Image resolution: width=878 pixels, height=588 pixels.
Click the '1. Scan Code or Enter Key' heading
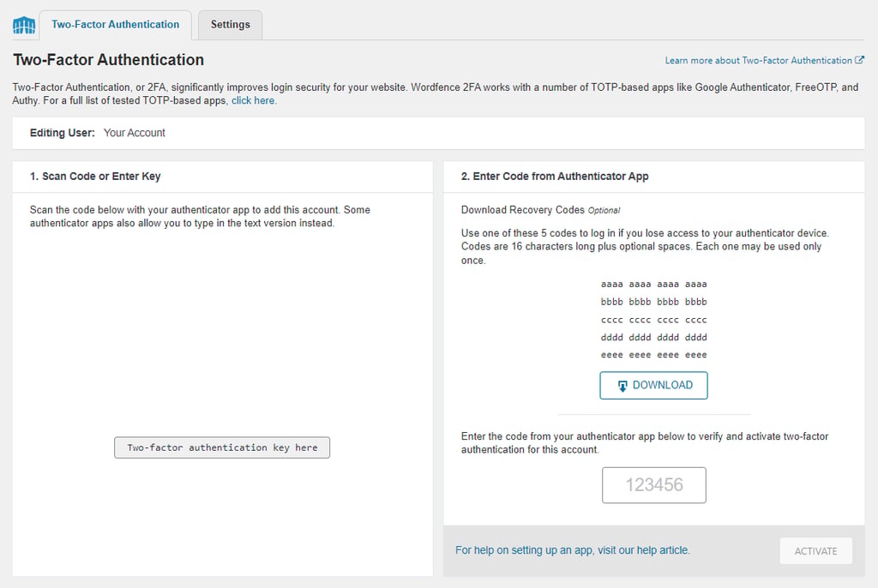pyautogui.click(x=95, y=177)
